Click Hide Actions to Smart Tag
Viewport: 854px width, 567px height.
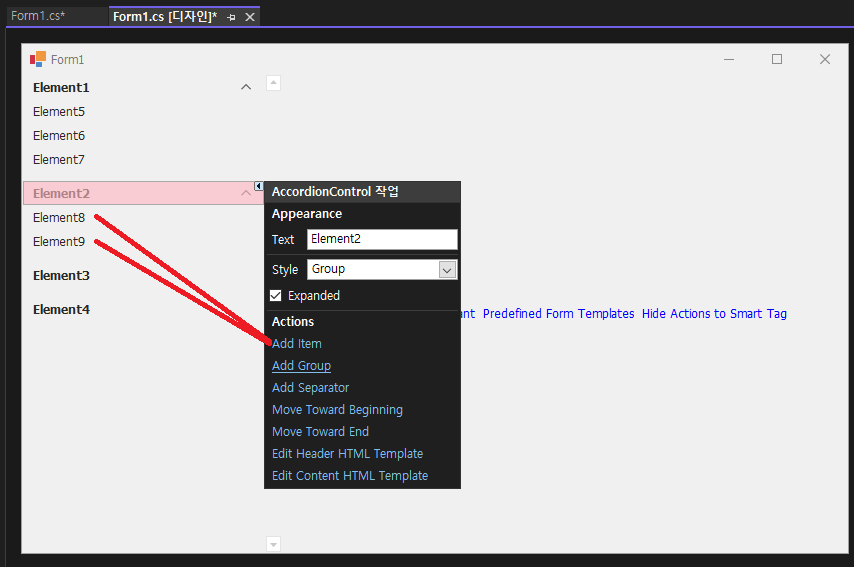(x=714, y=314)
